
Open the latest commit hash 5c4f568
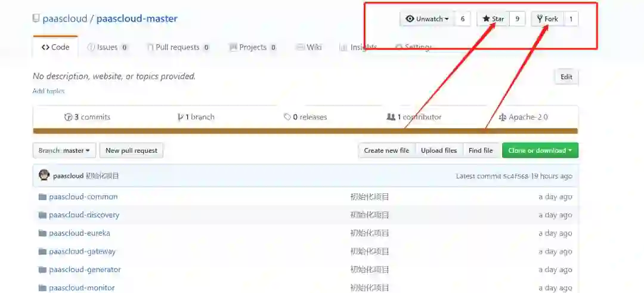point(515,176)
